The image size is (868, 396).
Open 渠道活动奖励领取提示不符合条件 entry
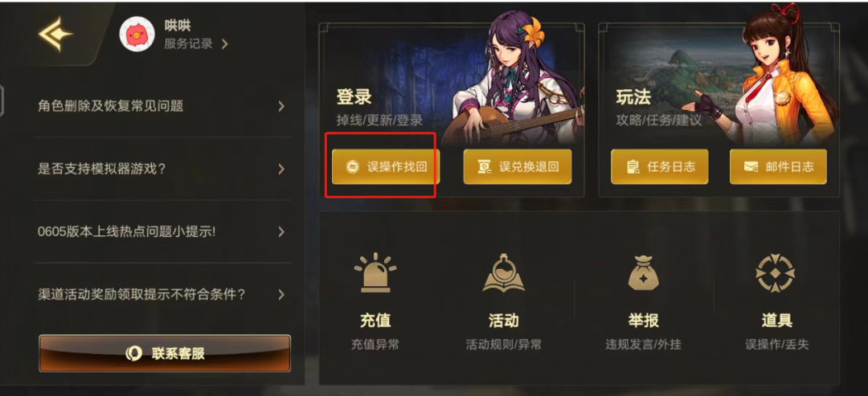[x=162, y=294]
